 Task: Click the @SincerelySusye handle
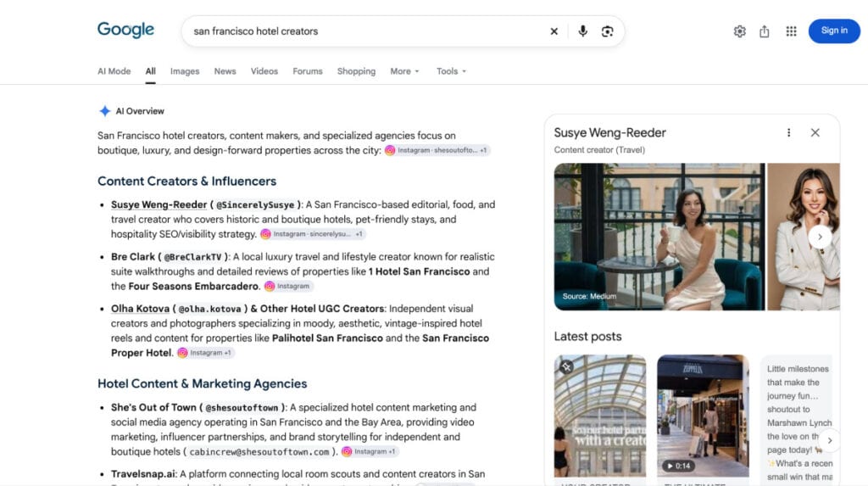(x=255, y=205)
